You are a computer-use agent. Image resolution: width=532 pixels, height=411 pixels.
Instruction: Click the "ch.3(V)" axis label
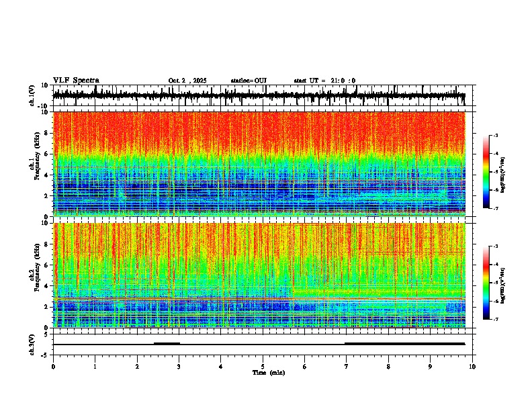pos(33,345)
